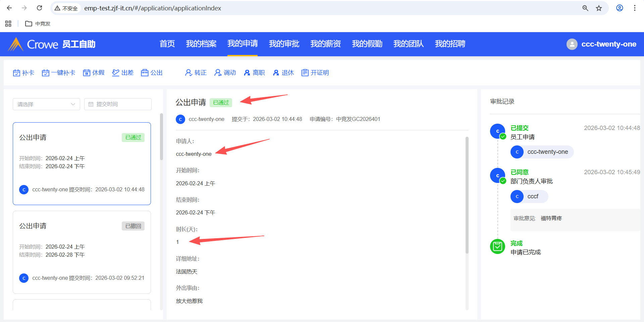Open the browser profile account icon
The image size is (644, 322).
620,8
